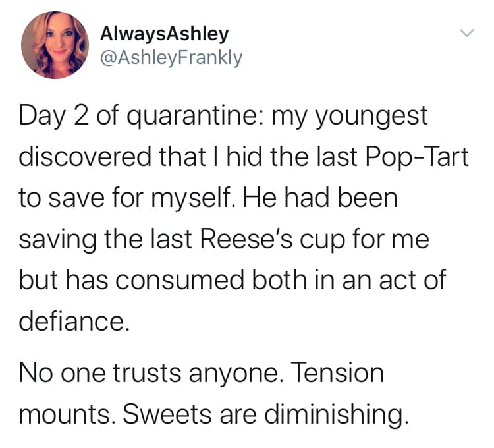The image size is (494, 448).
Task: Click the word 'Pop-Tart' in the tweet
Action: pos(417,158)
